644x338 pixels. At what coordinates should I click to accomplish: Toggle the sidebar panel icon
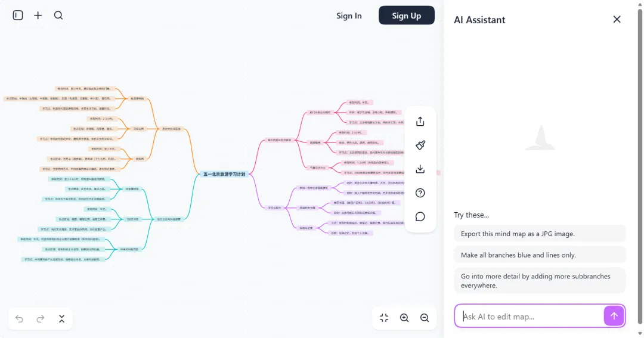18,15
